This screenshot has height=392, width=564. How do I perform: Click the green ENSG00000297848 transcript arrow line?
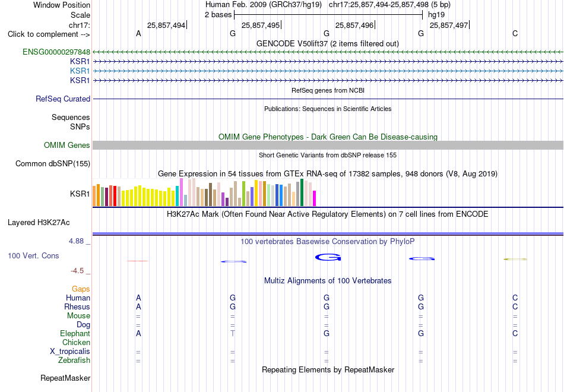coord(328,52)
